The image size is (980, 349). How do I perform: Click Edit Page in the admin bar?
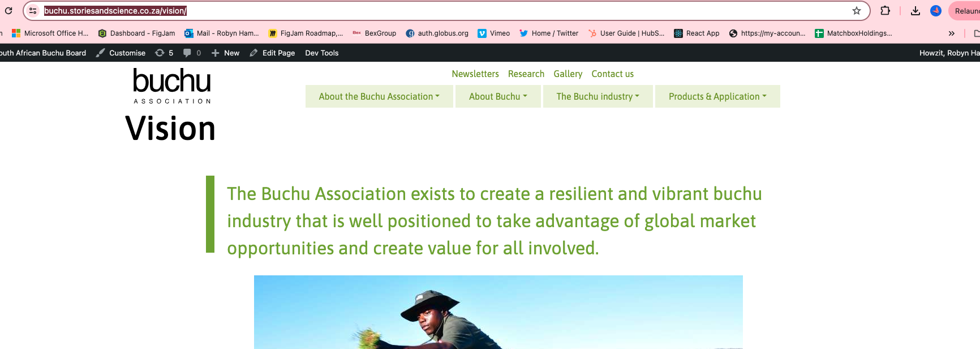tap(273, 53)
